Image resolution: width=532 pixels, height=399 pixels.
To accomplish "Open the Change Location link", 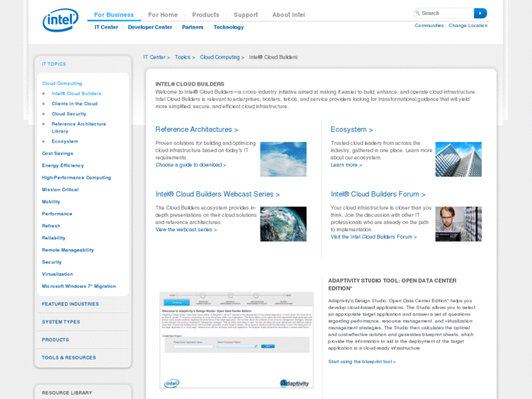I will point(468,26).
